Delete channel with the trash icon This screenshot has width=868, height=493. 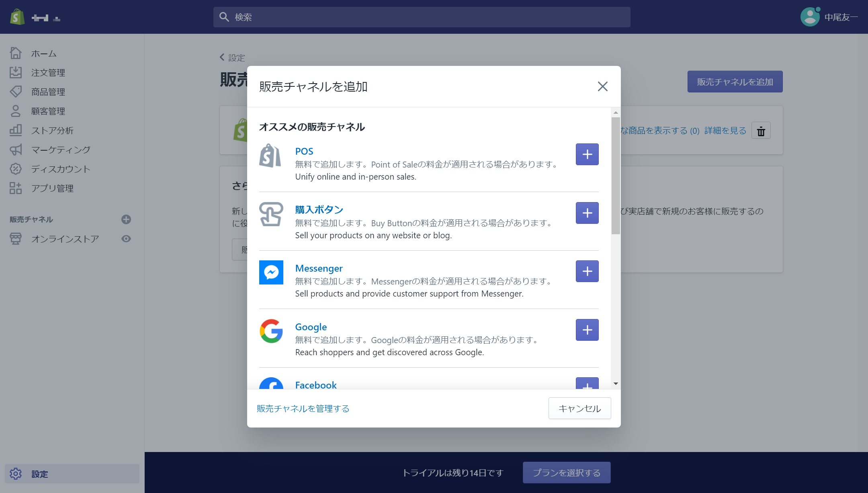coord(761,131)
